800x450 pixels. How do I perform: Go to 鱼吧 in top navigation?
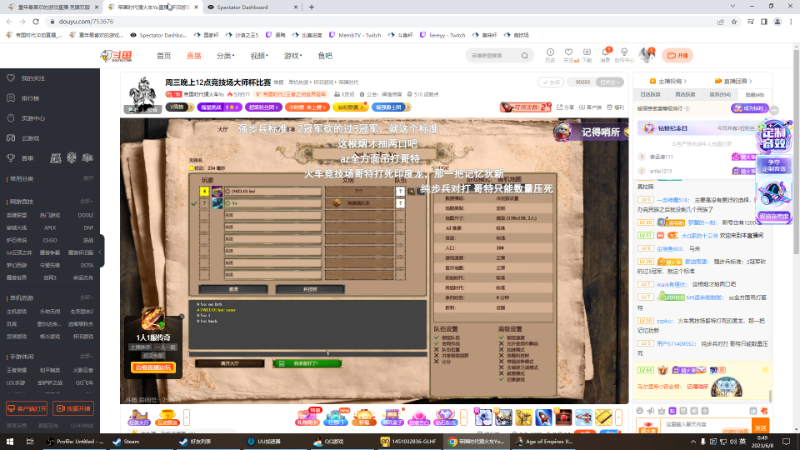325,56
